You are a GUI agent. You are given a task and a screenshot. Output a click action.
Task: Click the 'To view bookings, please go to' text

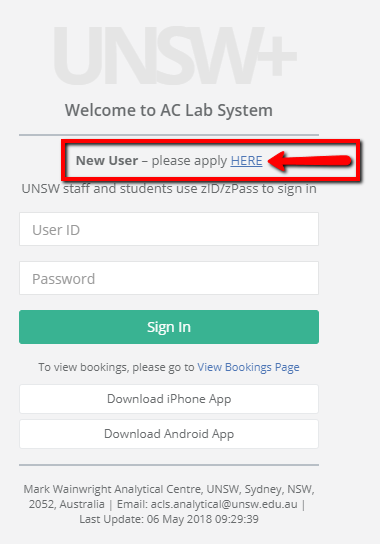pyautogui.click(x=116, y=367)
